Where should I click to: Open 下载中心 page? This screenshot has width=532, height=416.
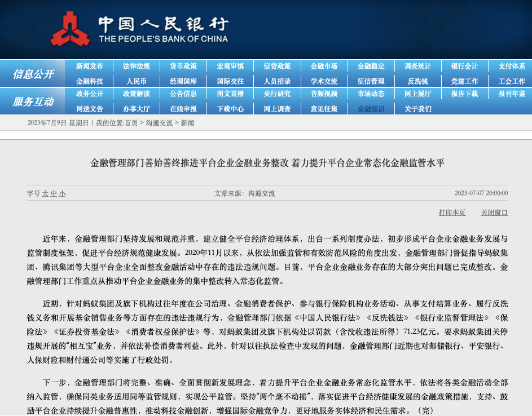(x=230, y=109)
